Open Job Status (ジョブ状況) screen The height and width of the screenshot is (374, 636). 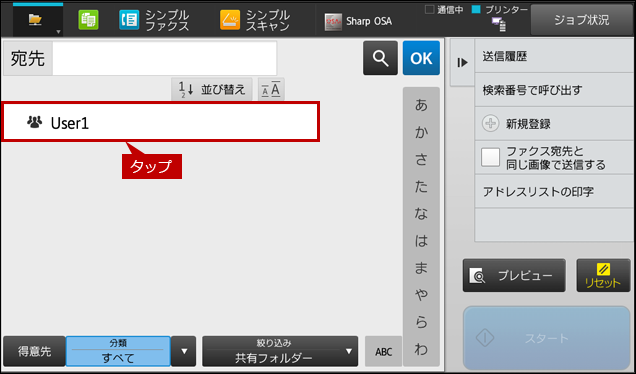(581, 20)
